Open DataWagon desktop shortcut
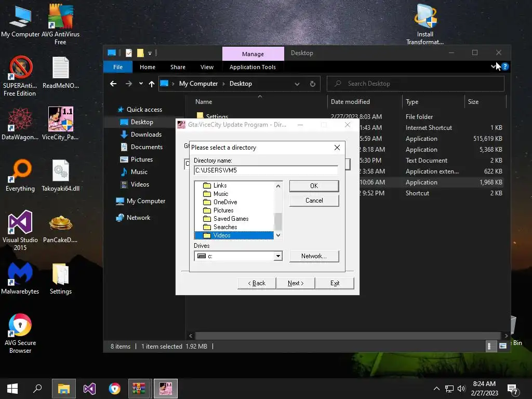This screenshot has height=399, width=532. (20, 124)
